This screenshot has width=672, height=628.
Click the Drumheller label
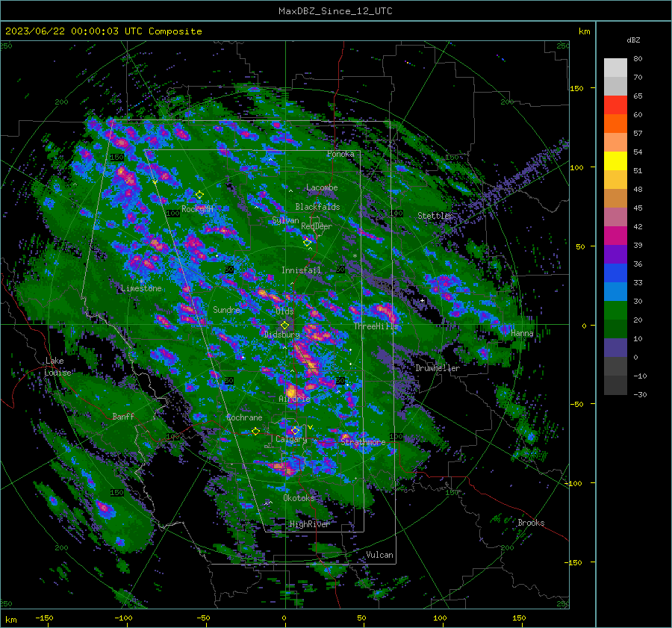pos(438,368)
